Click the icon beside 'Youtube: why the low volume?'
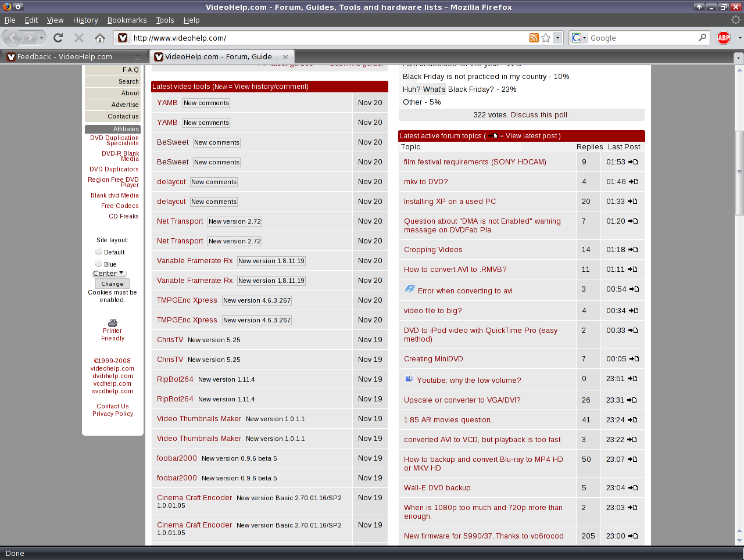Screen dimensions: 744x560 click(x=409, y=379)
